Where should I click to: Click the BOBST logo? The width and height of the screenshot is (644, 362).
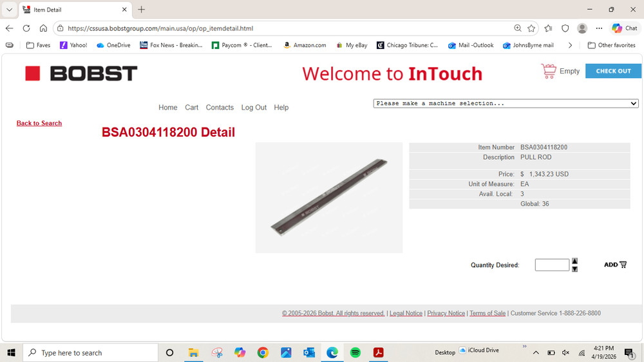(81, 73)
